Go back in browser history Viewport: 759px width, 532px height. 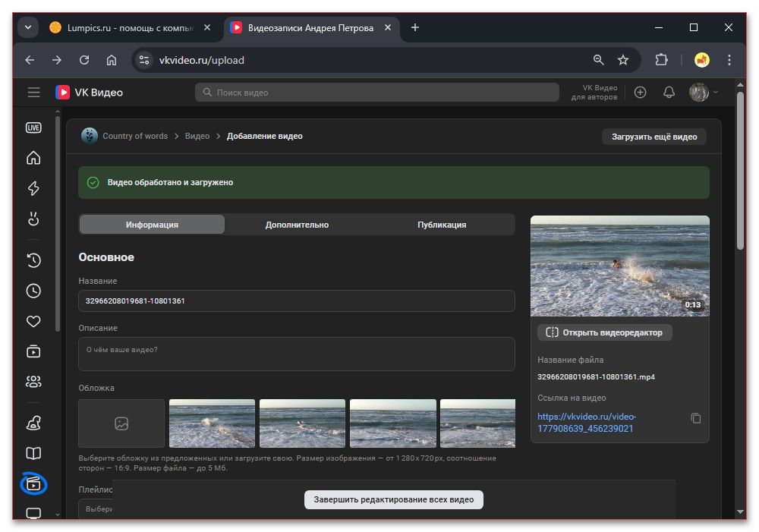click(30, 60)
